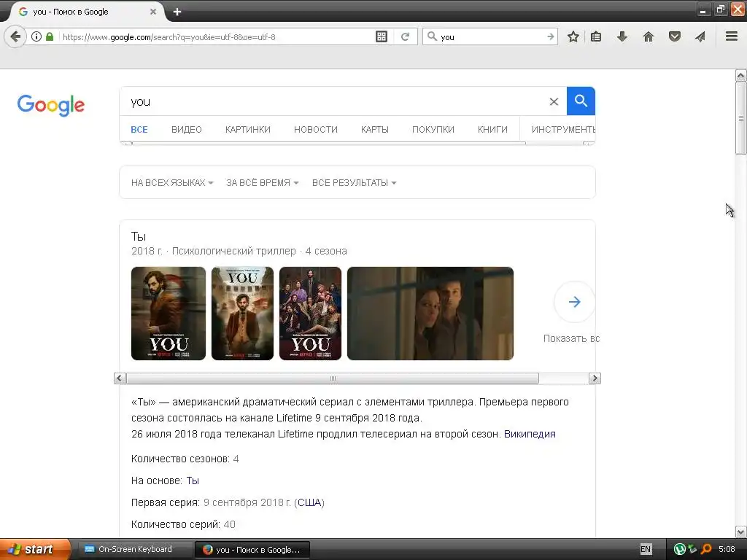Click the green padlock security icon

pos(50,36)
